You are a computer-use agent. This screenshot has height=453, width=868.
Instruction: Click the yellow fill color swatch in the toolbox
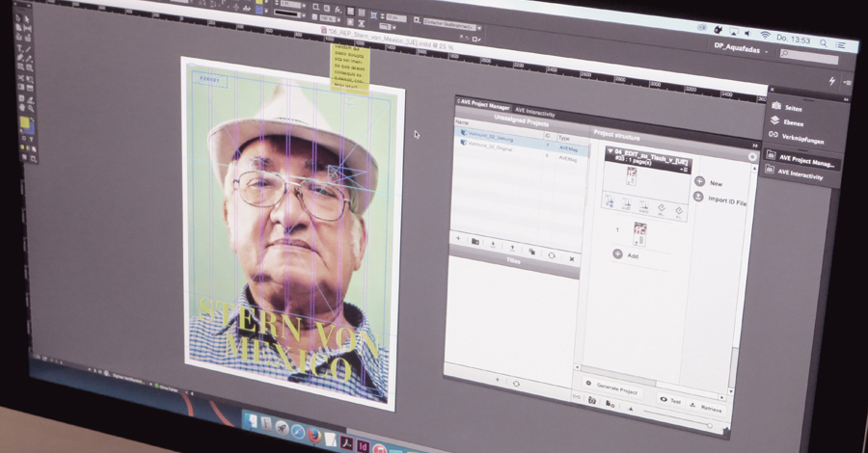click(24, 122)
